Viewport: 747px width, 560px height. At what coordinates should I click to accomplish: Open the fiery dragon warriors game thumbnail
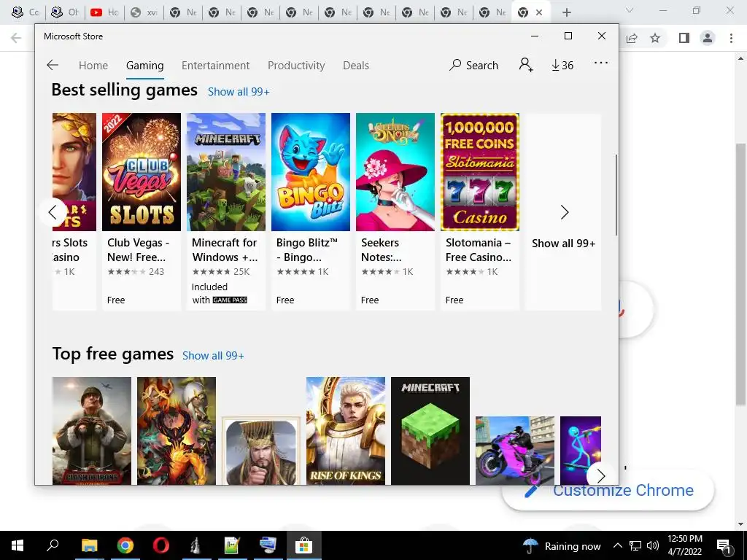(177, 431)
